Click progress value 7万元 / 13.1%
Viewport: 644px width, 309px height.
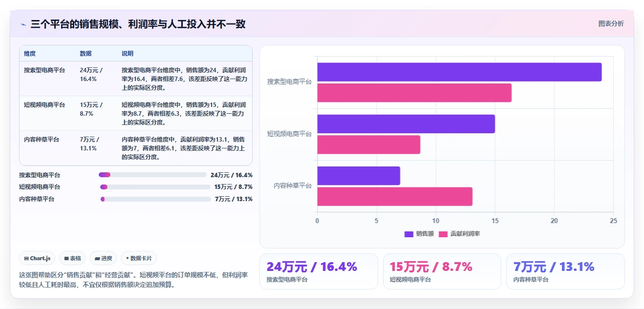click(234, 199)
